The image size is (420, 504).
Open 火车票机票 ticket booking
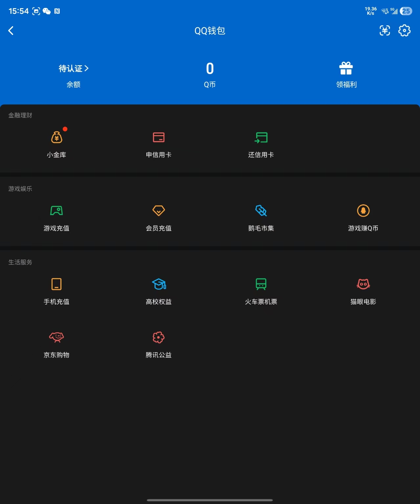[x=261, y=290]
